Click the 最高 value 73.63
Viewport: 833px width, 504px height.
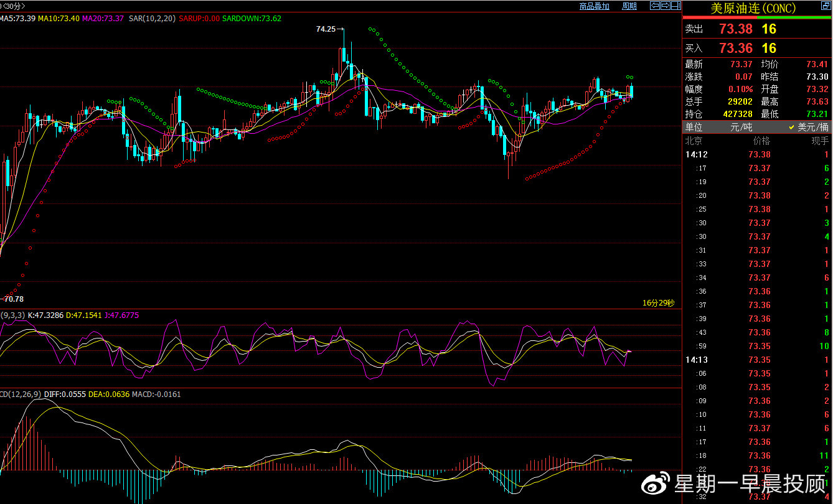817,101
